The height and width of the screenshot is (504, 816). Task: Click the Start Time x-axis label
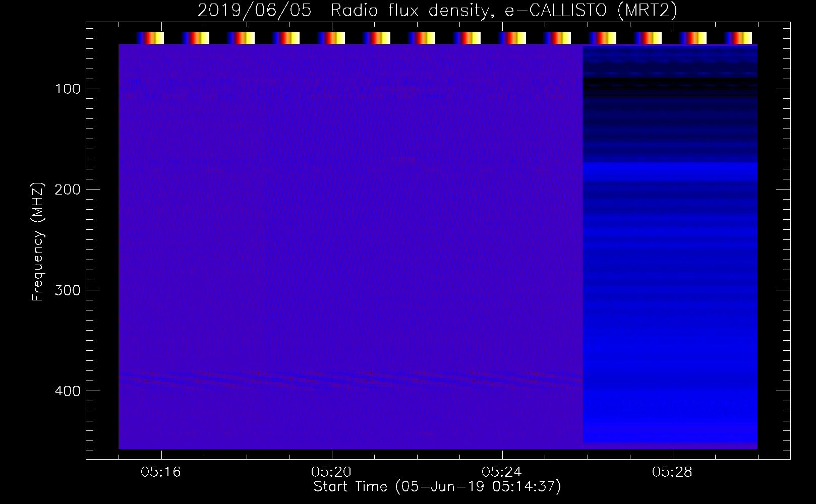click(x=437, y=487)
